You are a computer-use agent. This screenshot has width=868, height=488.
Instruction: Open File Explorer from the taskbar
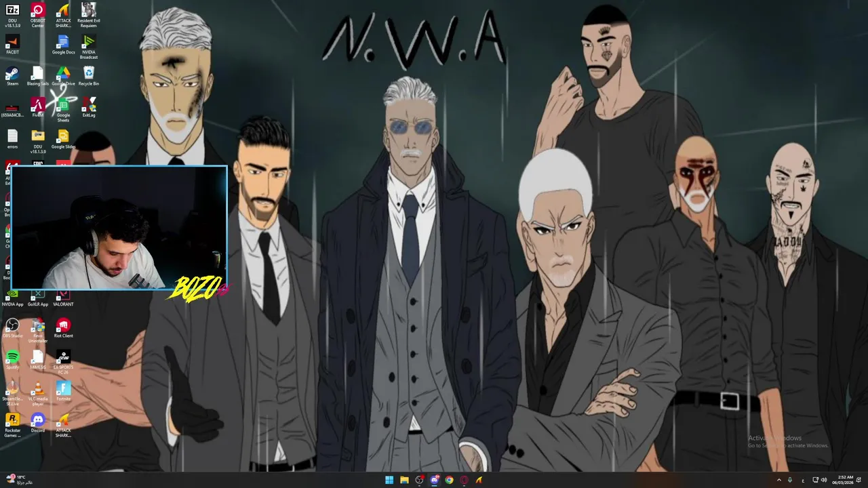[404, 480]
